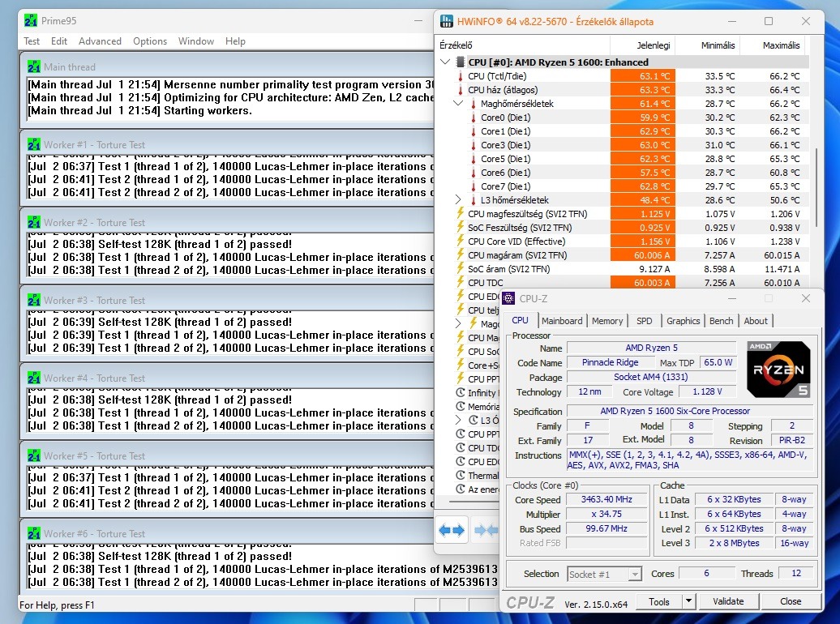The image size is (840, 624).
Task: Click the Validate button in CPU-Z
Action: pyautogui.click(x=728, y=601)
